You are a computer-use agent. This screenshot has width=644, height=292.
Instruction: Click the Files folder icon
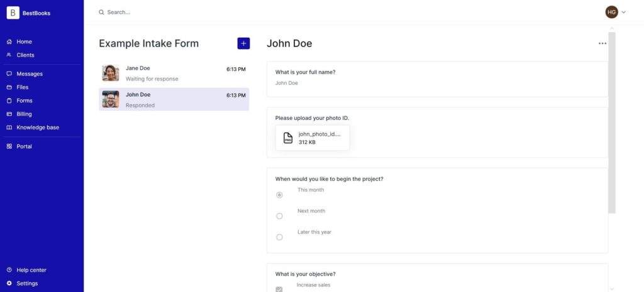pos(9,87)
